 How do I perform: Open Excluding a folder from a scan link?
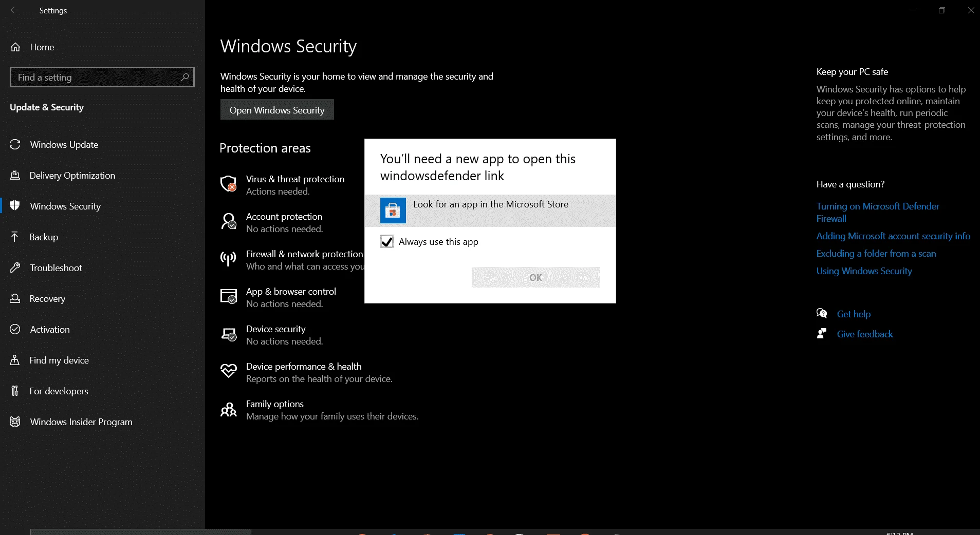tap(876, 254)
